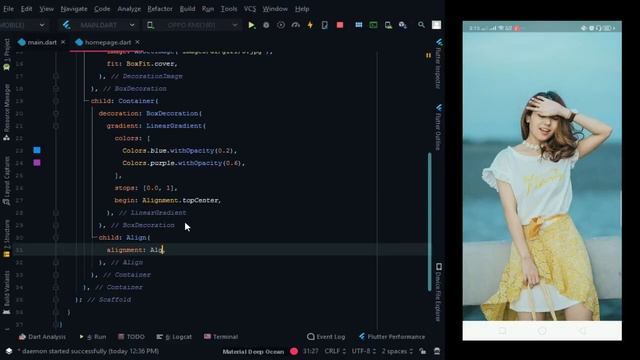Open Build Variants tool window
Screen dimensions: 640x360
[7, 292]
